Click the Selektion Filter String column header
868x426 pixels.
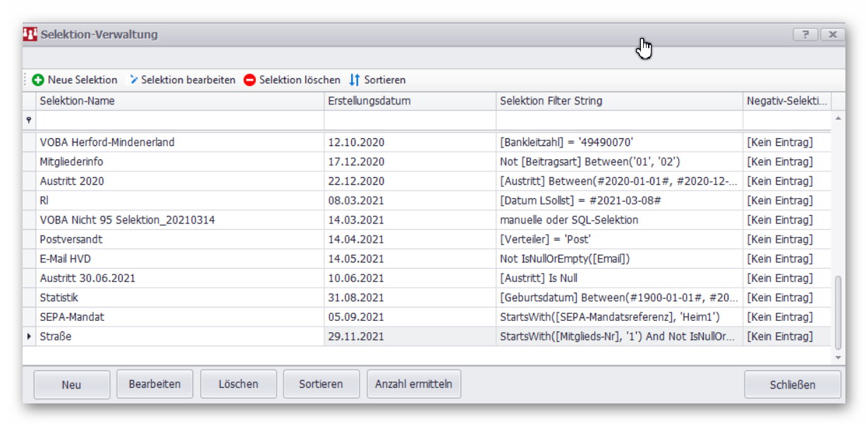point(618,101)
